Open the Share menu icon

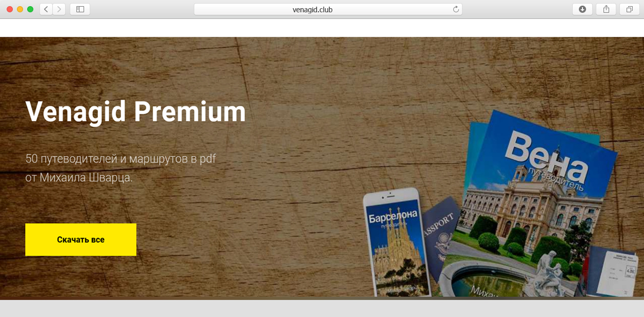pyautogui.click(x=606, y=9)
